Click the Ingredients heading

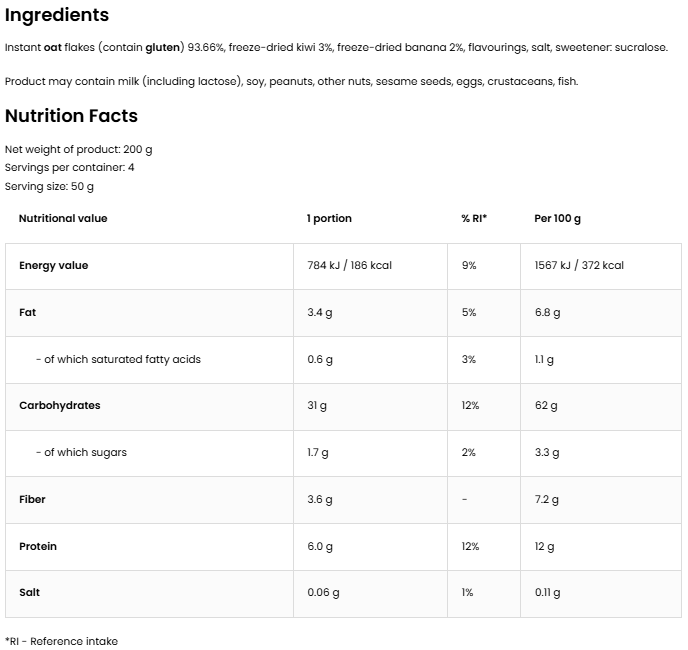coord(57,16)
